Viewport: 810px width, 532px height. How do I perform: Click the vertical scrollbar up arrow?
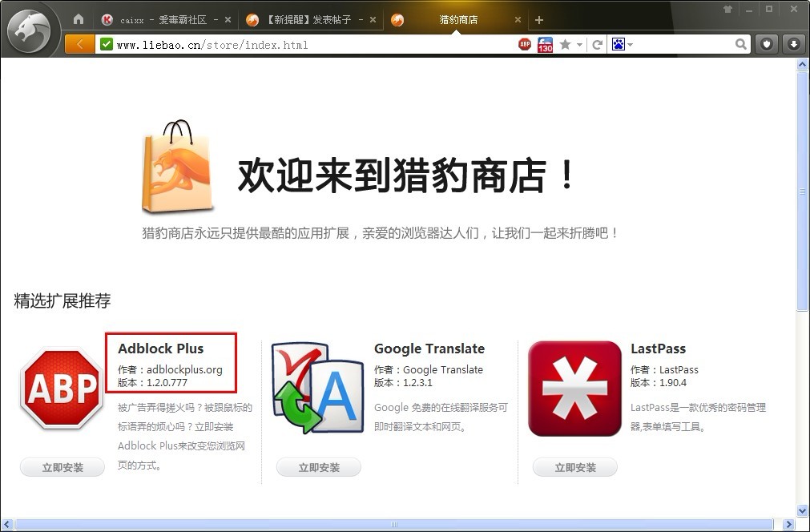(802, 65)
